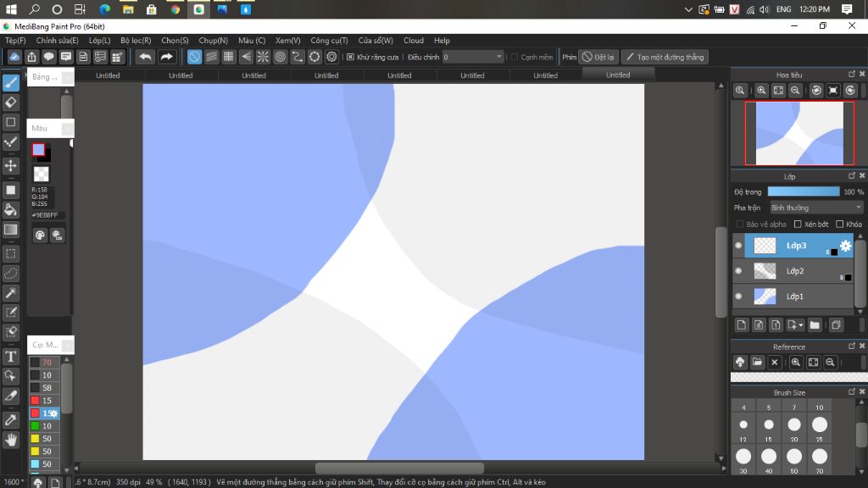This screenshot has width=868, height=488.
Task: Rotate canvas left in Navigator
Action: (816, 90)
